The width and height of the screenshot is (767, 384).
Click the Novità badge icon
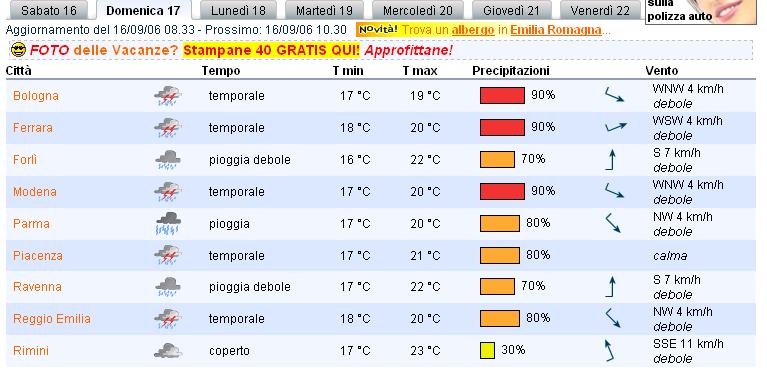(377, 29)
